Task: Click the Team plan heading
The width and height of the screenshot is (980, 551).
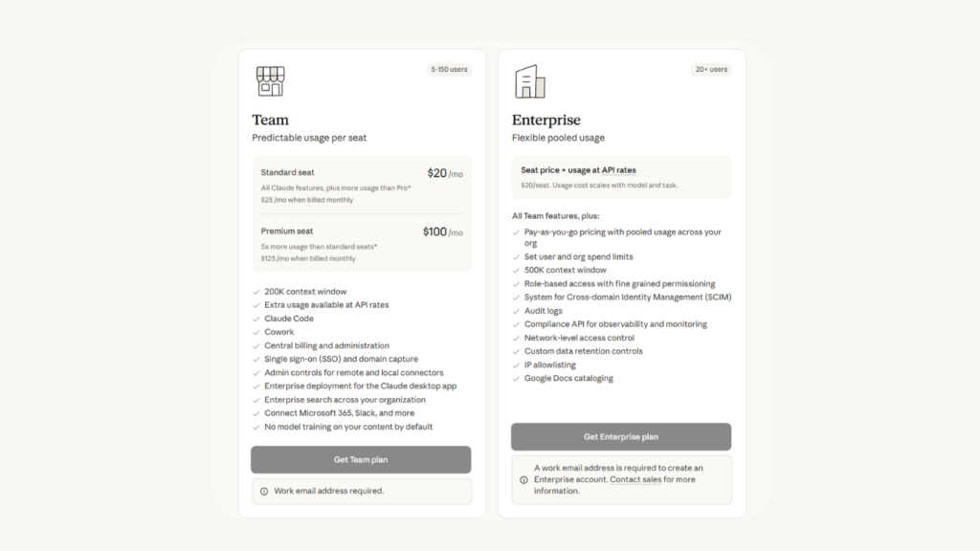Action: coord(270,120)
